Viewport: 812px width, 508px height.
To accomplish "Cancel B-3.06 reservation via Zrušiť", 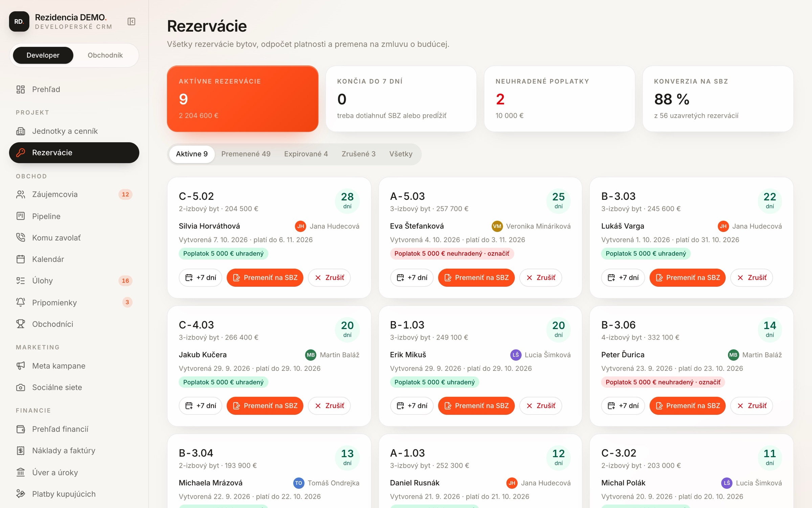I will (751, 406).
